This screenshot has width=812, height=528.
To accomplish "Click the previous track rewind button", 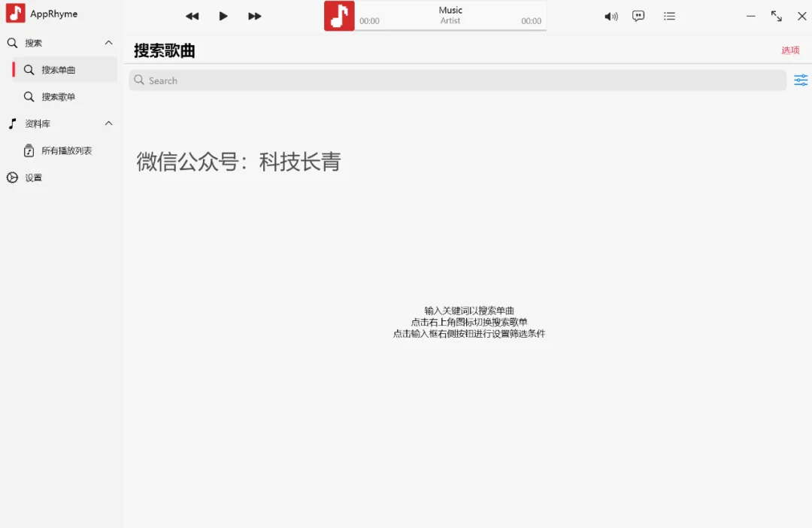I will coord(192,16).
